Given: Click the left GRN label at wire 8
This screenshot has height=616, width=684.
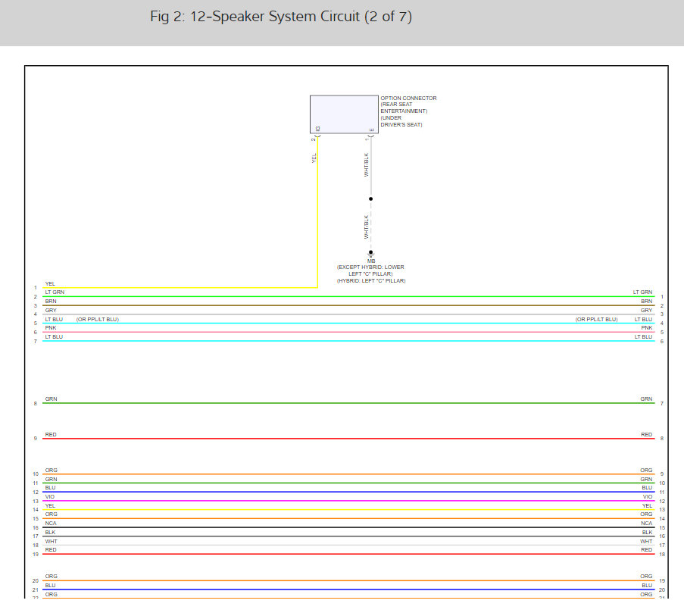Looking at the screenshot, I should click(x=51, y=399).
